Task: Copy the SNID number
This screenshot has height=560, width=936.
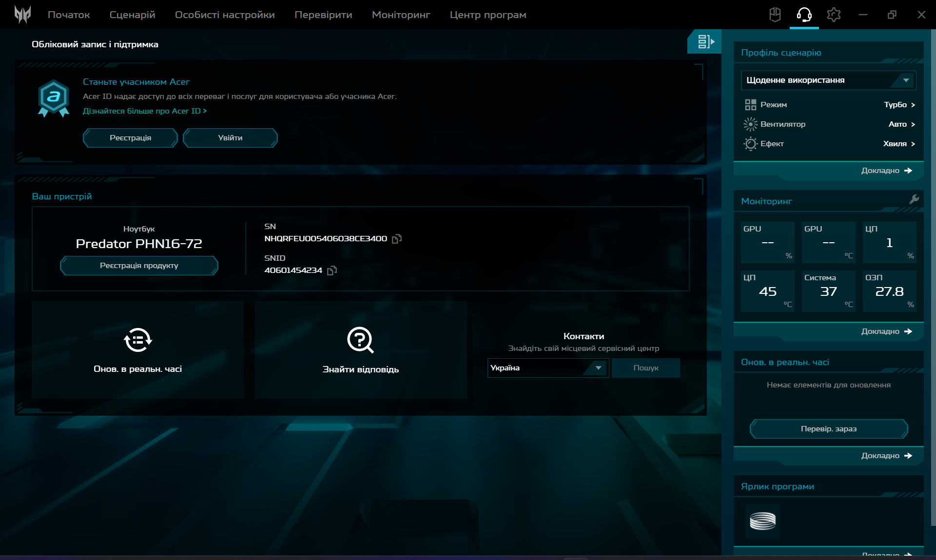Action: (x=332, y=270)
